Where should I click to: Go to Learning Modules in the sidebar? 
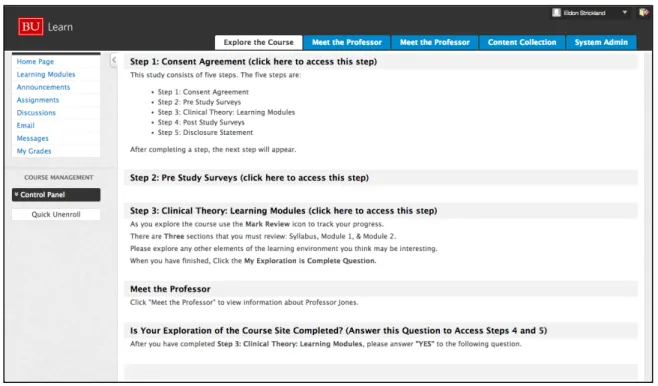click(x=46, y=74)
